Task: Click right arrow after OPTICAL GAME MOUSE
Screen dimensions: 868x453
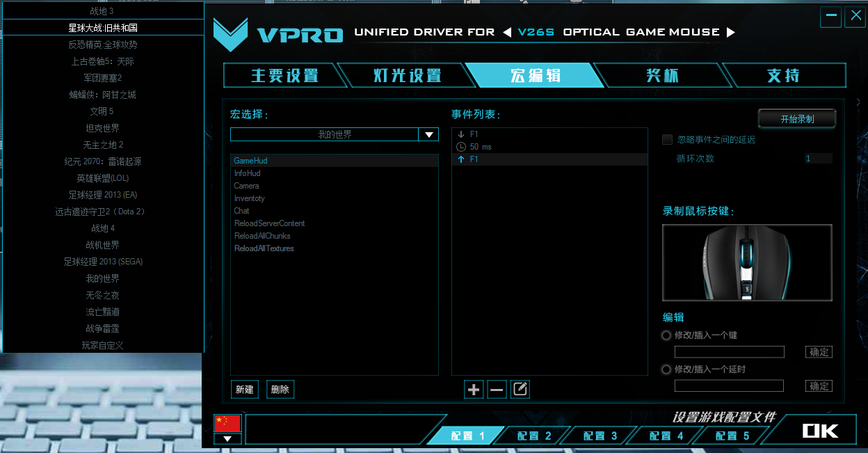Action: pyautogui.click(x=730, y=32)
